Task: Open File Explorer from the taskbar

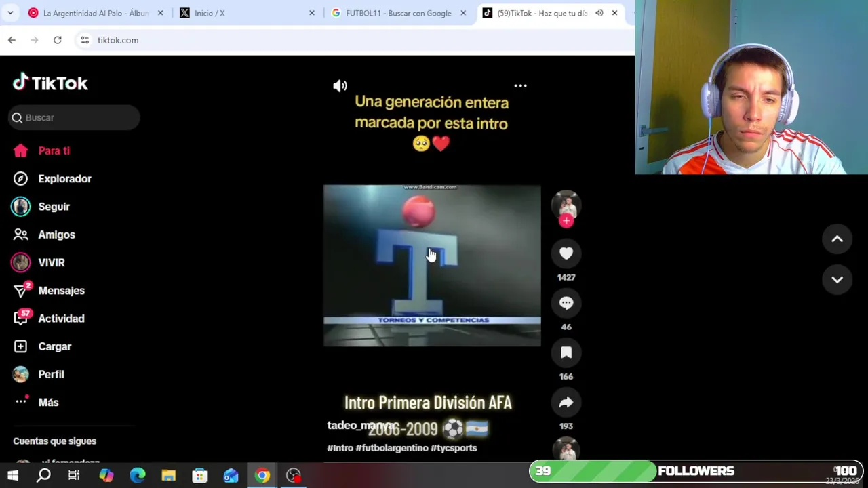Action: coord(168,475)
